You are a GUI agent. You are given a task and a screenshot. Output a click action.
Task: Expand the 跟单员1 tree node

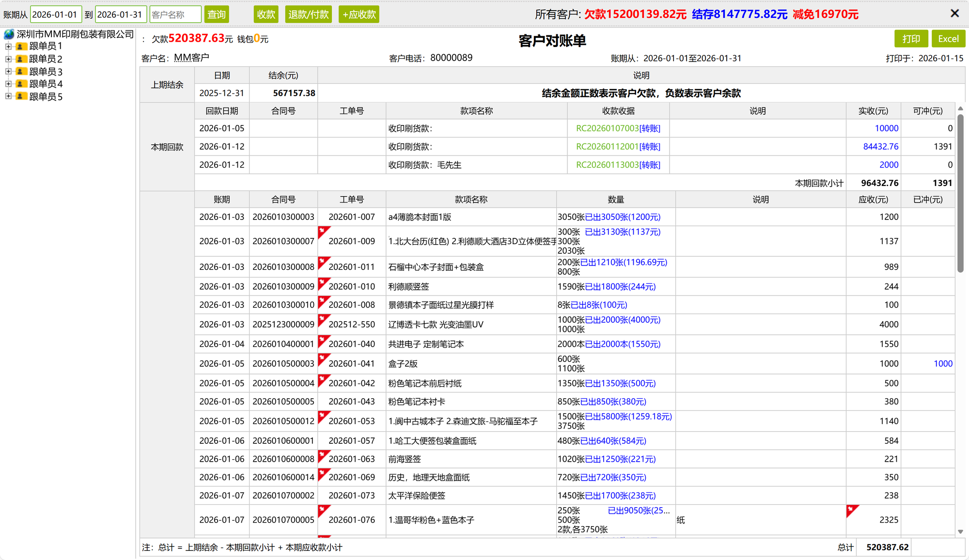pos(8,47)
